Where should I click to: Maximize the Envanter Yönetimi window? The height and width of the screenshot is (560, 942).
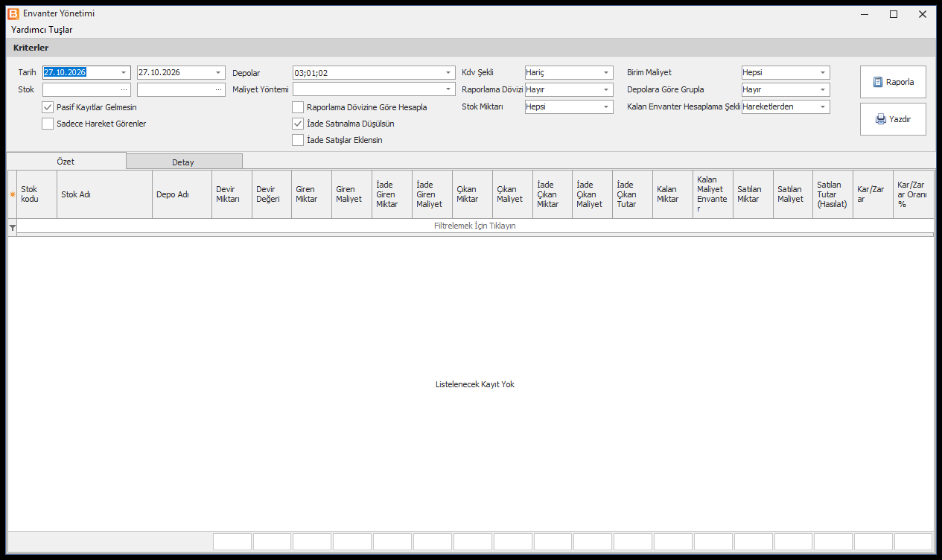coord(894,14)
